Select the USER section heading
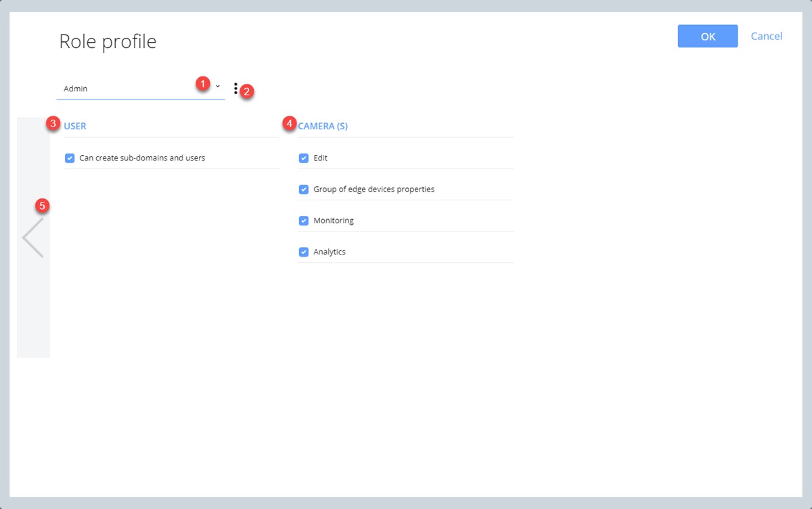 (x=75, y=126)
